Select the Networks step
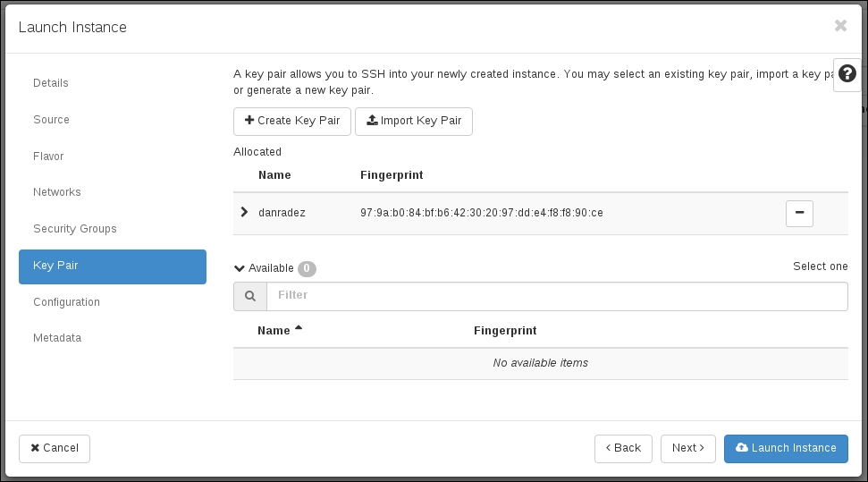Viewport: 868px width, 482px height. point(57,192)
